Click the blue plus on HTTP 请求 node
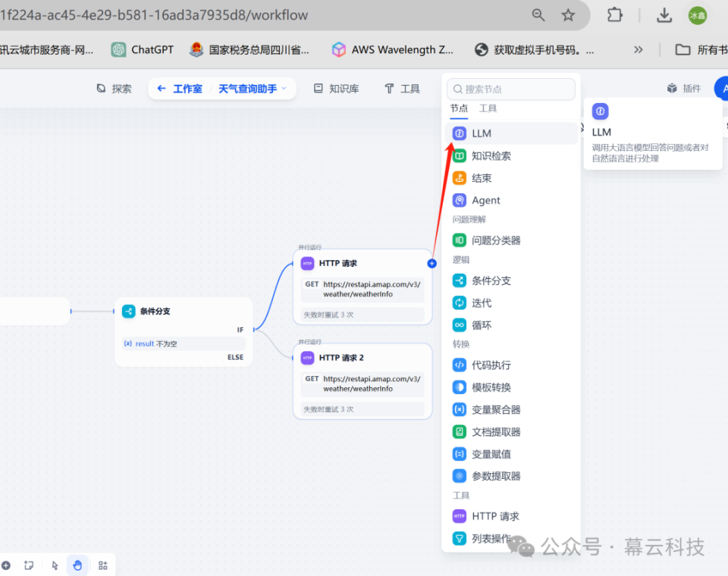728x576 pixels. point(431,263)
